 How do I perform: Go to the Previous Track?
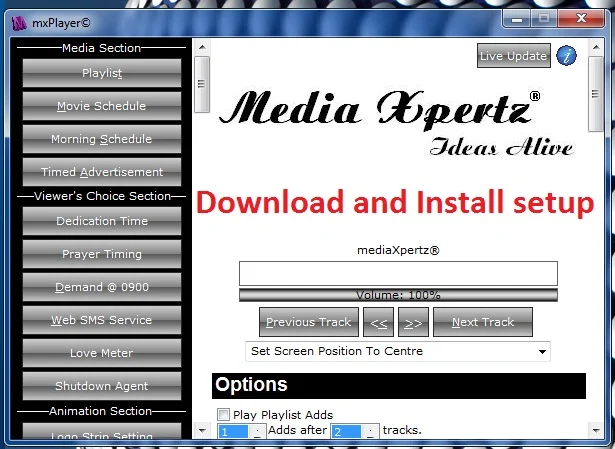pyautogui.click(x=309, y=322)
